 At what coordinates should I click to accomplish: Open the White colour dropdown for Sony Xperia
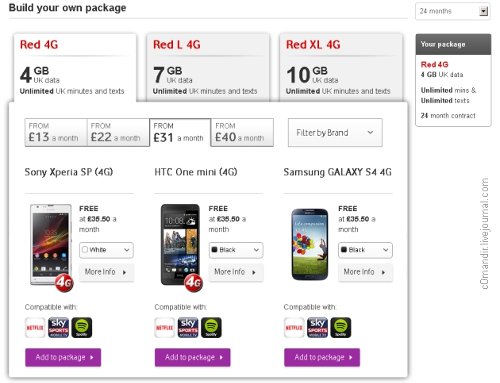coord(106,250)
